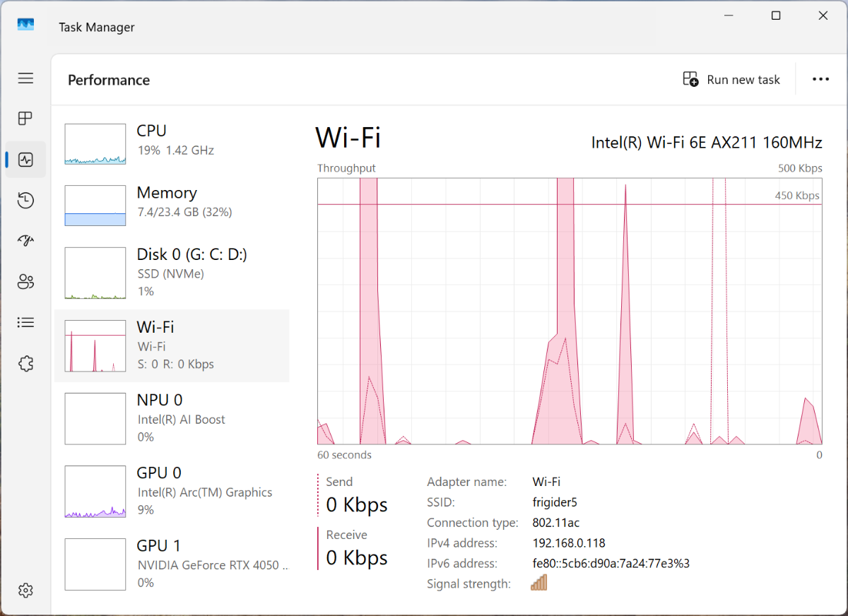Open the Details page list icon
Screen dimensions: 848x616
(x=25, y=323)
